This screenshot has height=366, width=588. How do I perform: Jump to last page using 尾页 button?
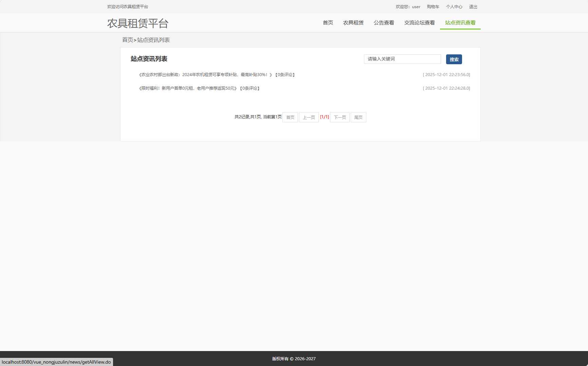point(358,117)
